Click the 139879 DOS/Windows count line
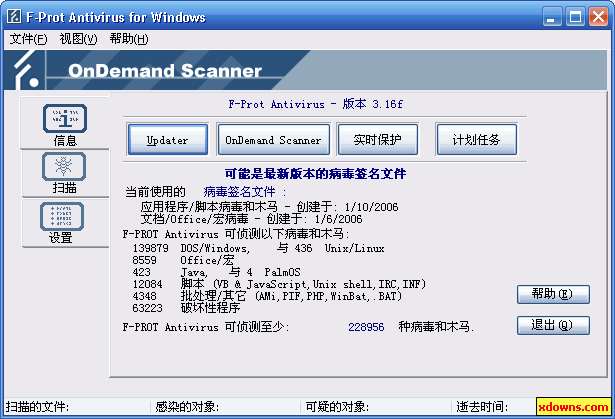 [x=258, y=248]
